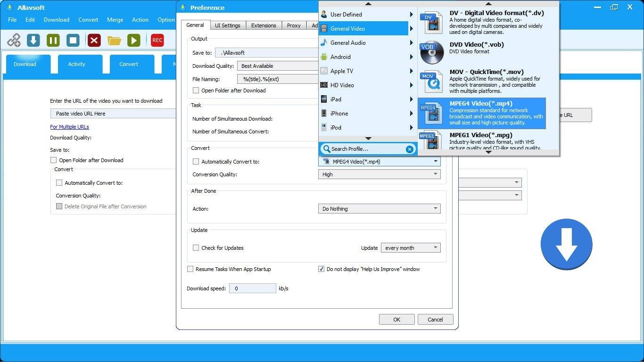Viewport: 644px width, 362px height.
Task: Click iPhone device category icon
Action: tap(324, 114)
